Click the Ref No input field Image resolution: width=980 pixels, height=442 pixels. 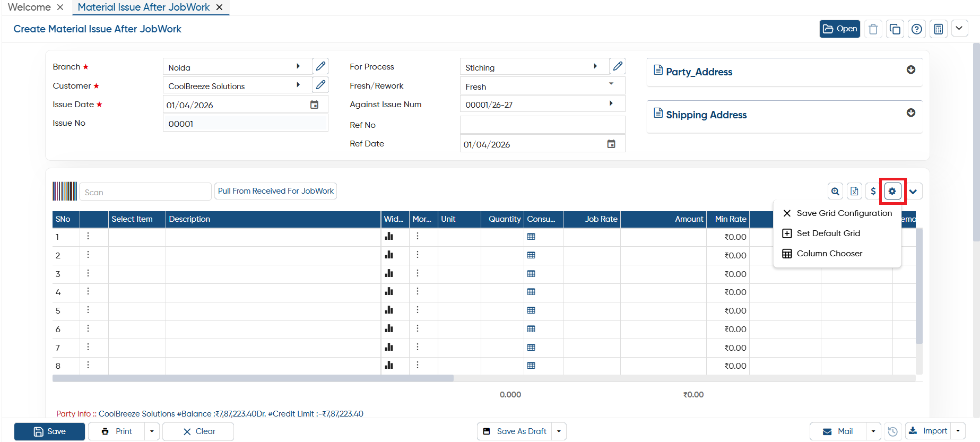tap(542, 125)
